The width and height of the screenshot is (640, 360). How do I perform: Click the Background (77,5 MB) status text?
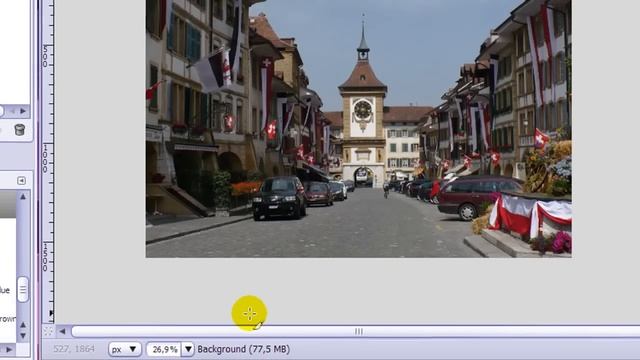click(x=244, y=349)
